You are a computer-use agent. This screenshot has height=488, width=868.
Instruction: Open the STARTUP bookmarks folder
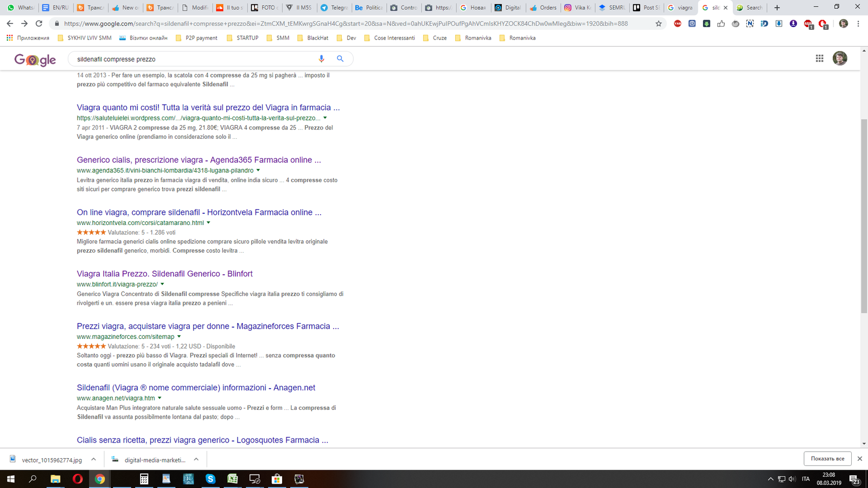pyautogui.click(x=242, y=38)
